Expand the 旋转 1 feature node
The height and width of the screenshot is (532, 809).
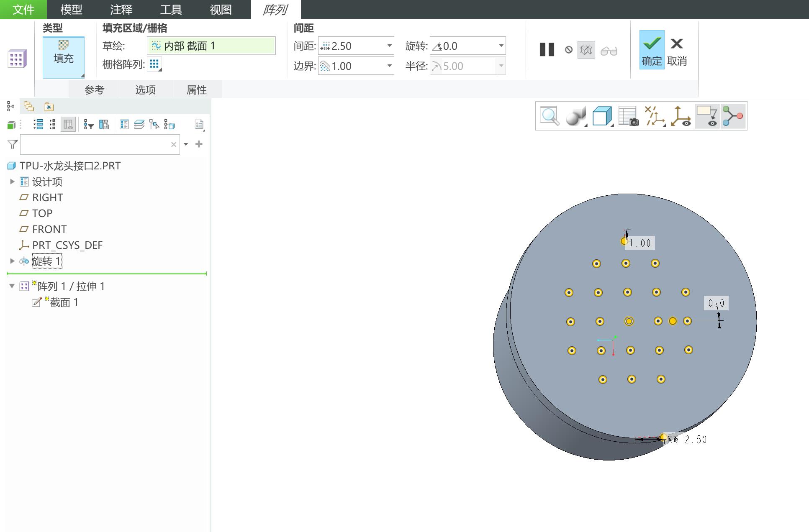pyautogui.click(x=12, y=261)
